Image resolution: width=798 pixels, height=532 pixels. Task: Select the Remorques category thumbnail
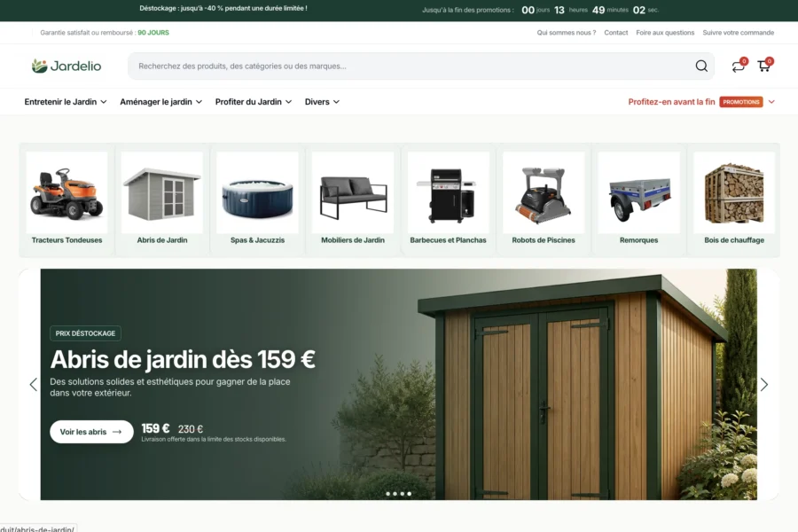coord(638,192)
